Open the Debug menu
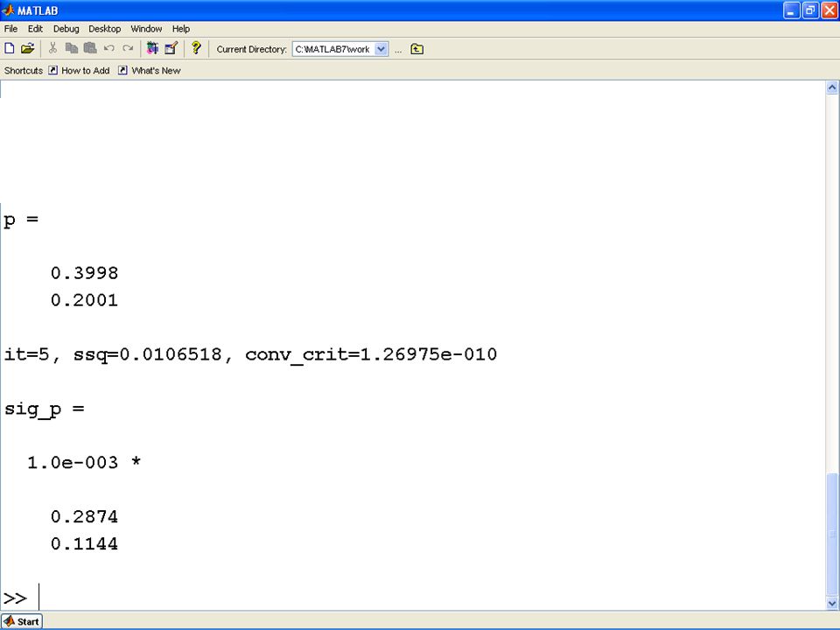Screen dimensions: 840x630 pos(66,29)
